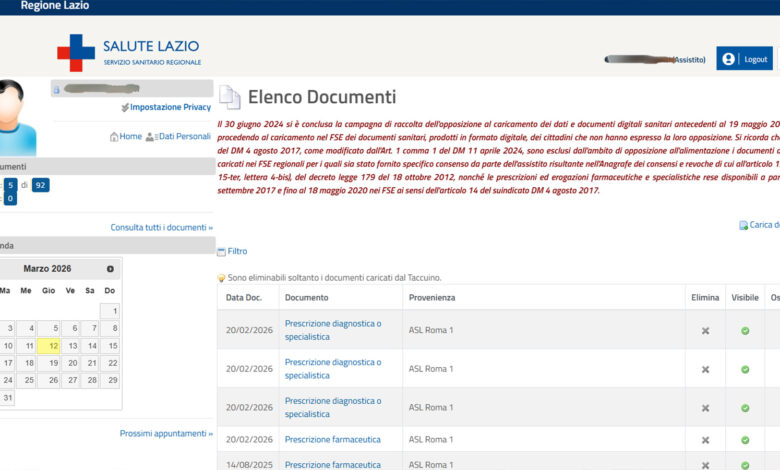The image size is (780, 470).
Task: Click the Home house icon
Action: (x=114, y=137)
